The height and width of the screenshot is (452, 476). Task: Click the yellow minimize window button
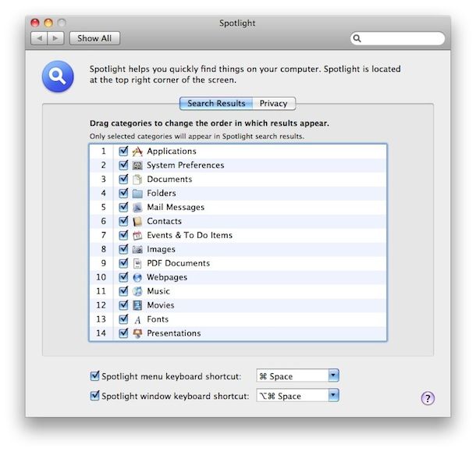[48, 23]
